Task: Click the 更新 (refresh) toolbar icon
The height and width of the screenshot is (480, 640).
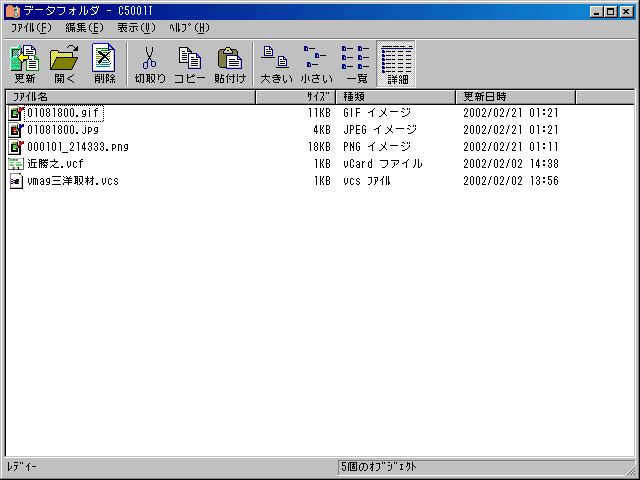Action: (x=24, y=63)
